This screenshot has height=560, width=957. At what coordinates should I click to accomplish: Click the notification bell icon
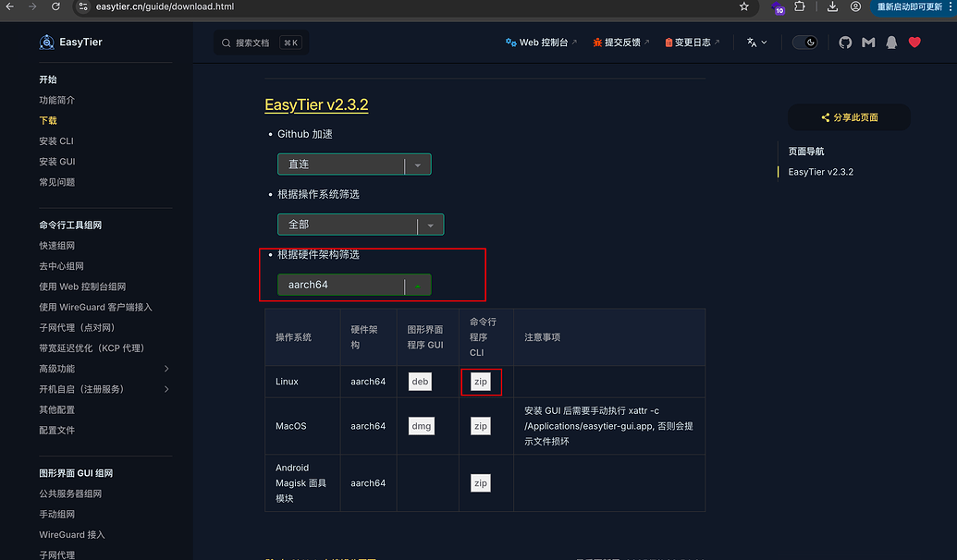(x=891, y=43)
